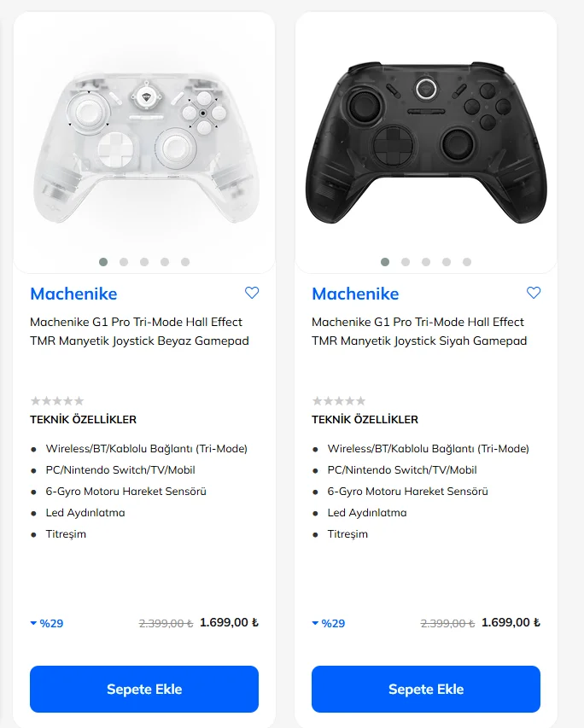Add white Beyaz gamepad to cart
The width and height of the screenshot is (584, 728).
pyautogui.click(x=144, y=689)
